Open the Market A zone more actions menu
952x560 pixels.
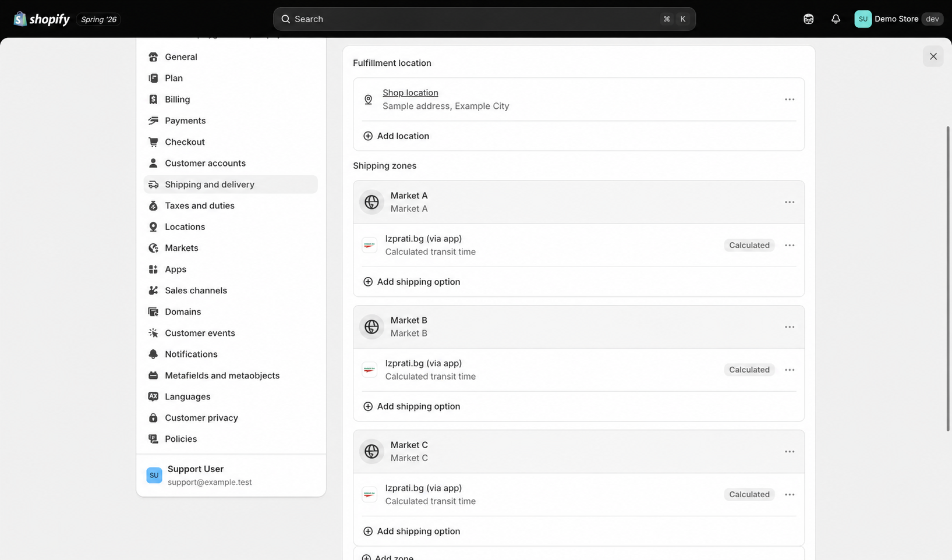click(x=790, y=202)
